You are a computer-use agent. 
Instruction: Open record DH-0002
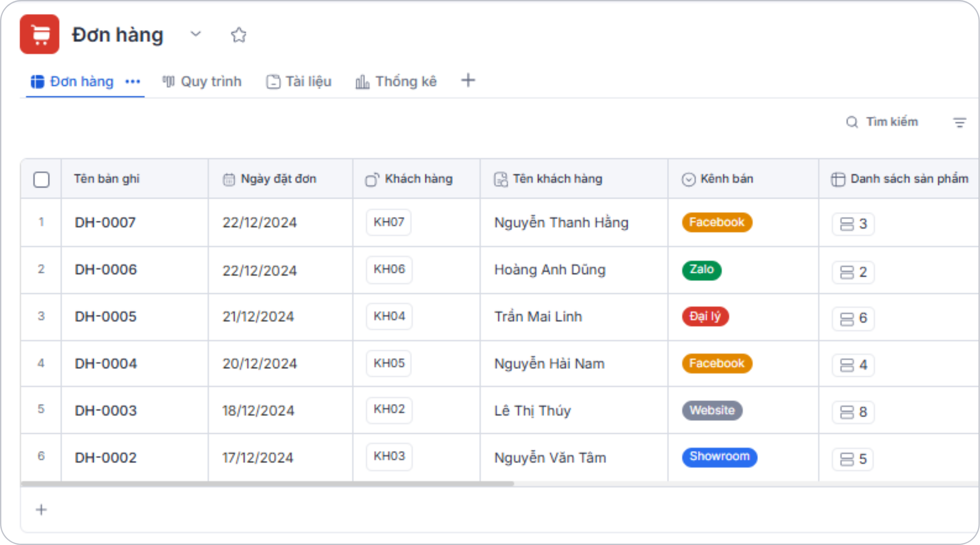point(106,458)
